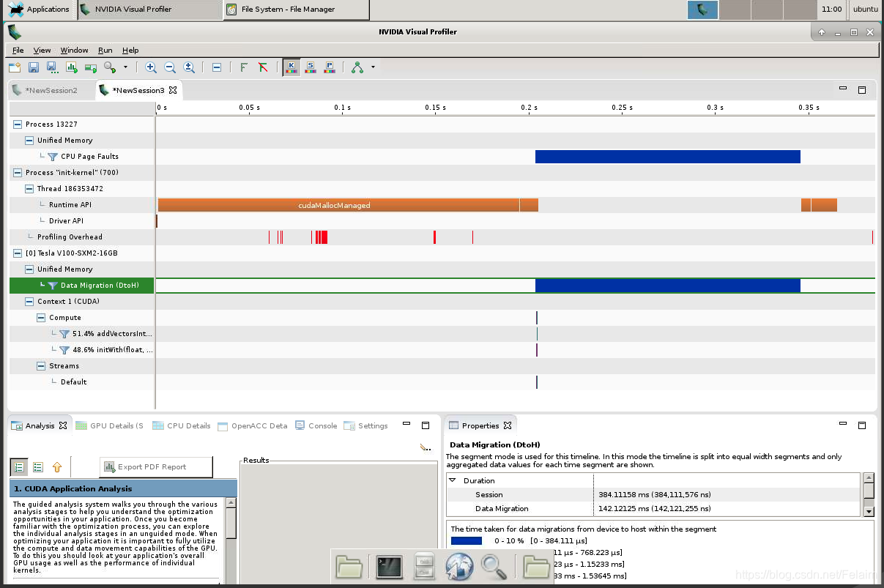Collapse Unified Memory under Process 13227

point(29,141)
